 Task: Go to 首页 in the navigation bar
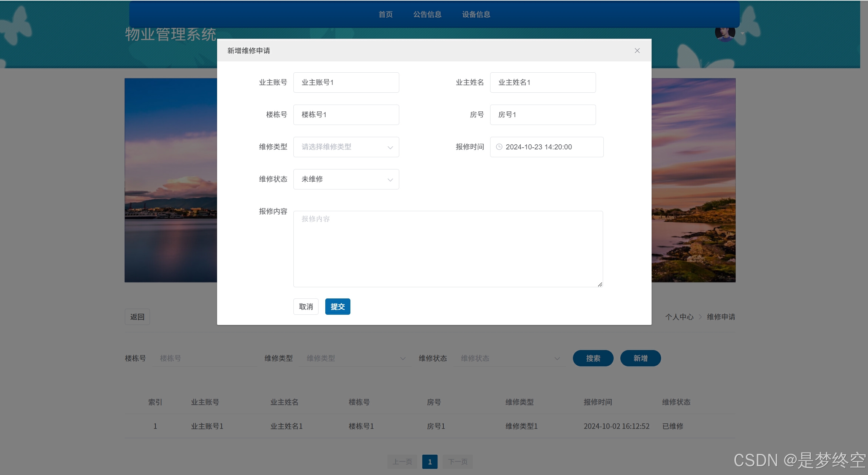click(385, 14)
